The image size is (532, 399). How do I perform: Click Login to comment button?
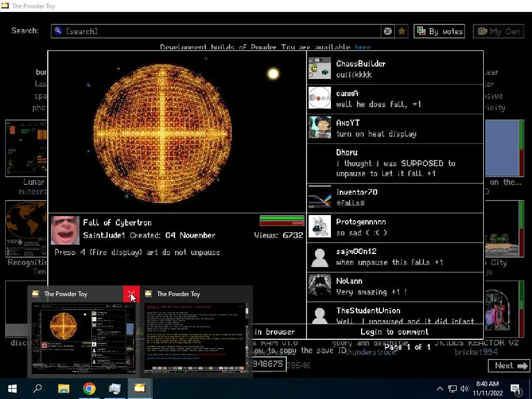click(x=395, y=331)
